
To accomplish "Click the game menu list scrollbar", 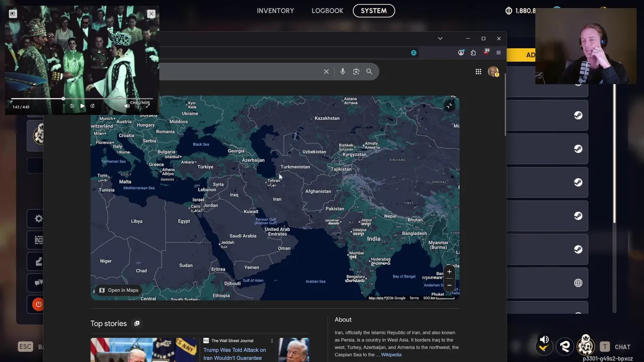I will [x=614, y=153].
